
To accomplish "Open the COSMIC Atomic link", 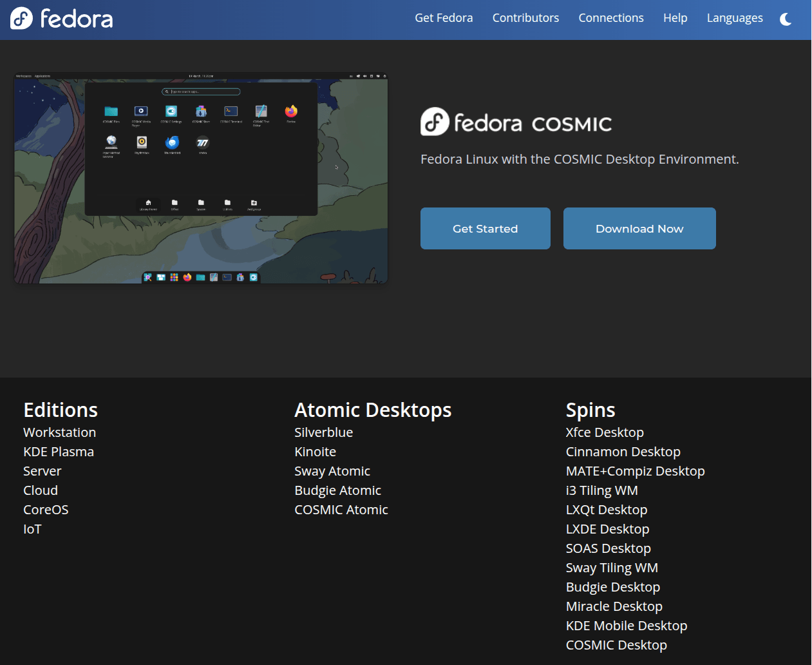I will (x=341, y=510).
